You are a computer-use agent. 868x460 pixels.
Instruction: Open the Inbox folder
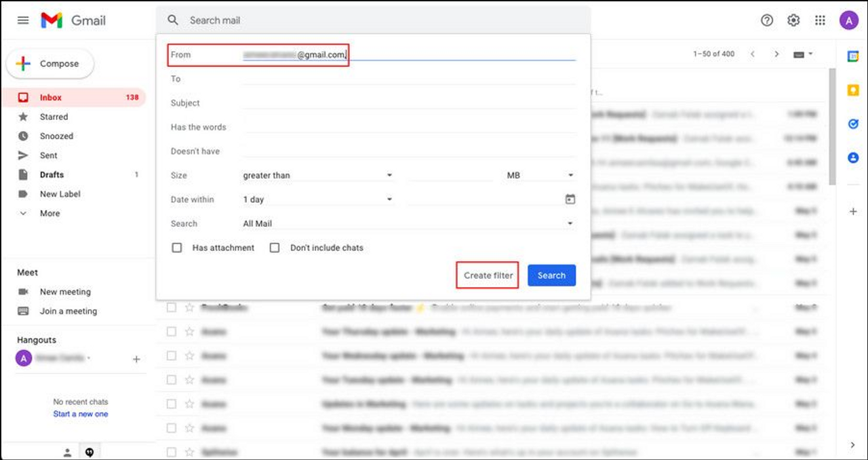[51, 97]
